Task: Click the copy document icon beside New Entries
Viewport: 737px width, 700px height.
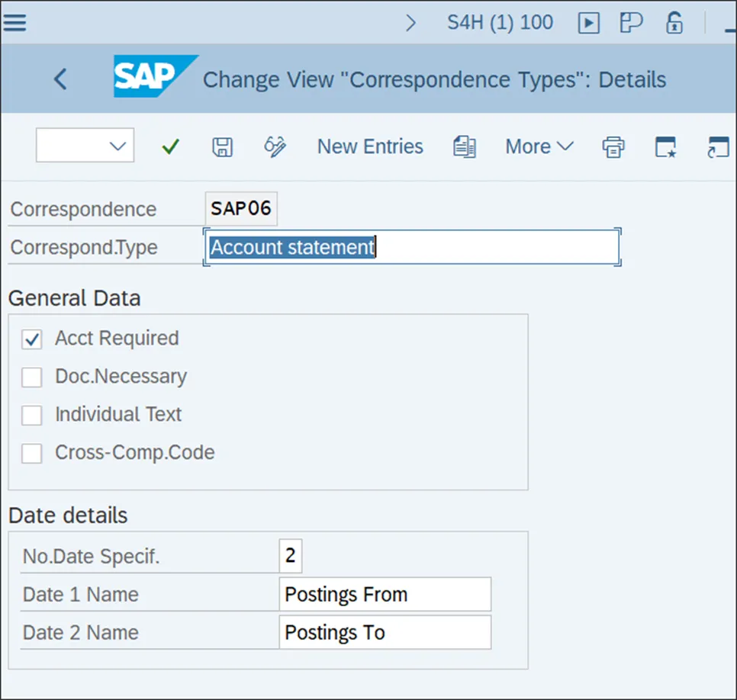Action: pos(465,146)
